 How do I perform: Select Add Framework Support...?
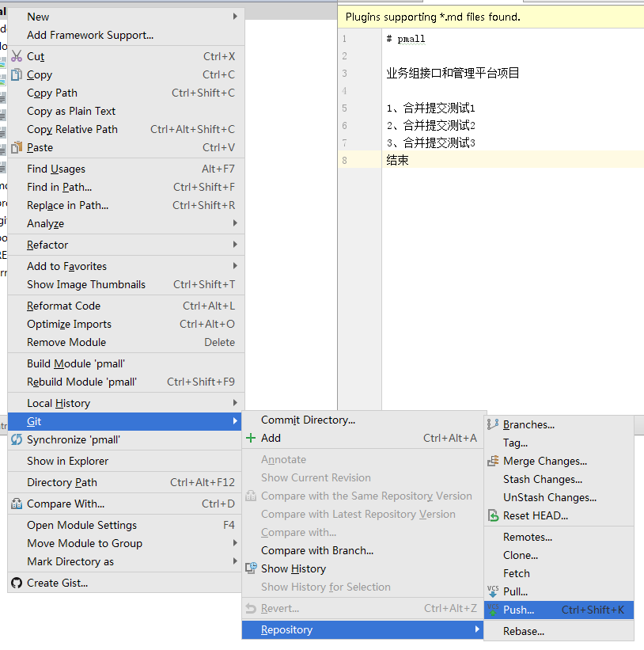pyautogui.click(x=126, y=35)
